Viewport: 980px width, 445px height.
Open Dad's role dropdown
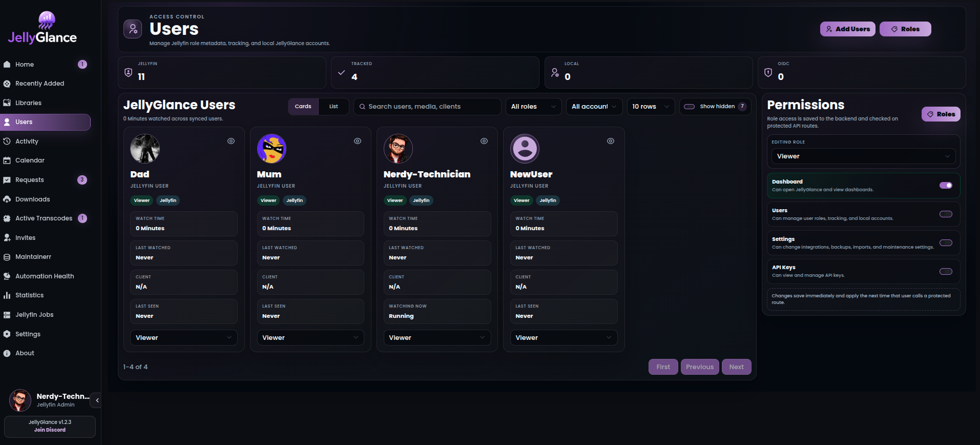click(x=184, y=338)
